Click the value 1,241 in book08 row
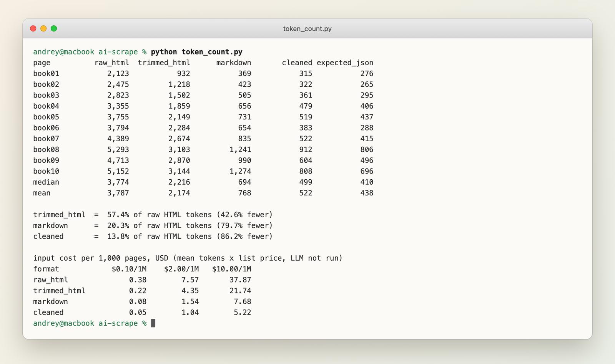 [x=240, y=149]
